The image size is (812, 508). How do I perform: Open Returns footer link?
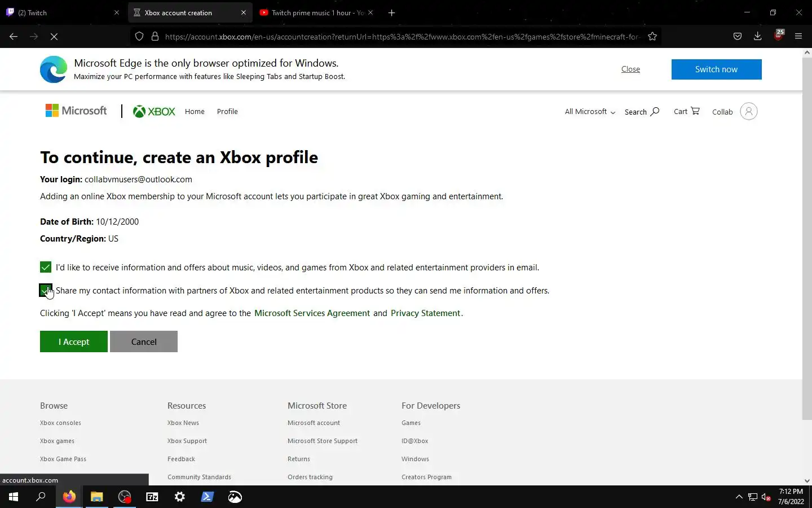pos(298,459)
